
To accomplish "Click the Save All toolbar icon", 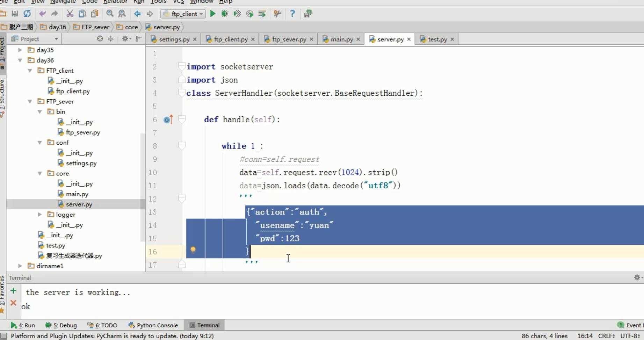I will [15, 14].
